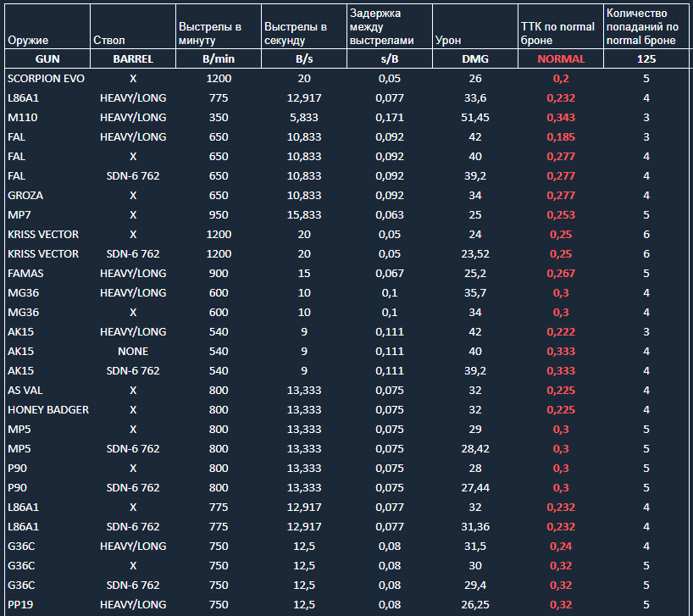Click MP7 shots per second 15,833
This screenshot has height=616, width=693.
(x=304, y=214)
